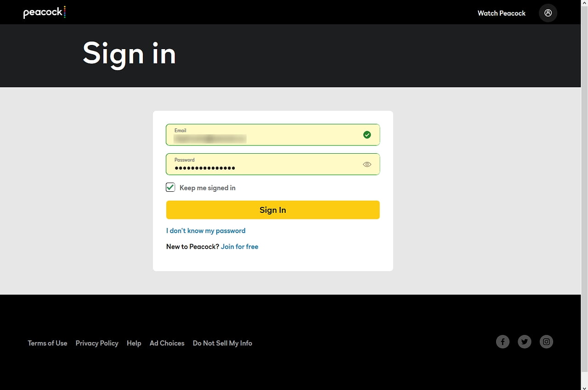Open the Terms of Use page

pos(47,343)
